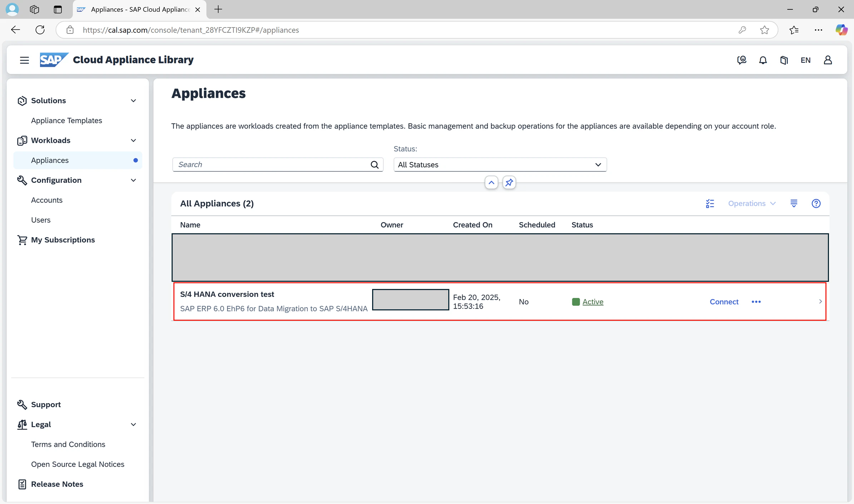
Task: Collapse the Workloads section
Action: coord(133,140)
